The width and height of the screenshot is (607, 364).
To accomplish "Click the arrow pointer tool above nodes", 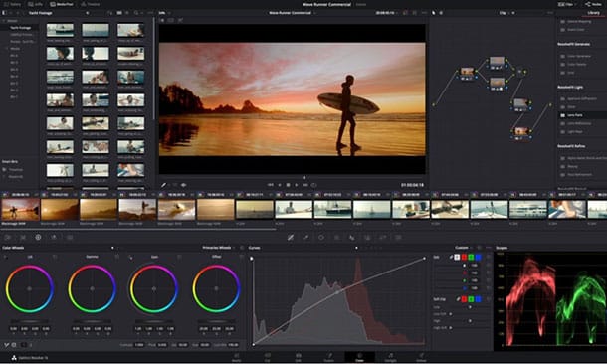I will pyautogui.click(x=433, y=13).
